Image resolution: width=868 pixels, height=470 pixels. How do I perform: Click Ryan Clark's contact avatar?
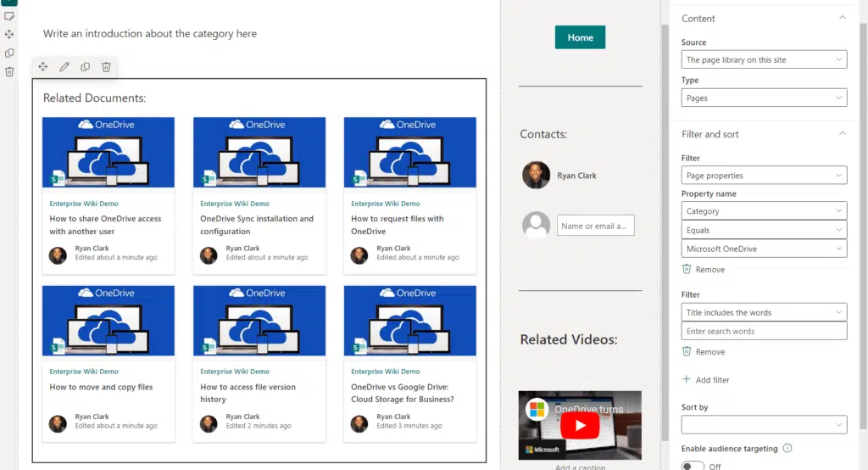[x=536, y=175]
